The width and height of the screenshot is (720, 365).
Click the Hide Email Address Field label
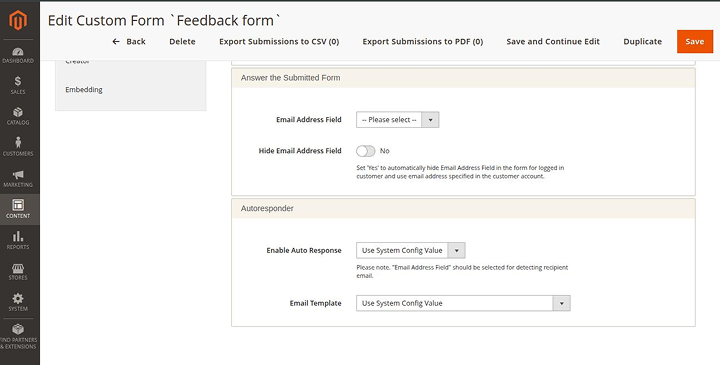tap(300, 151)
